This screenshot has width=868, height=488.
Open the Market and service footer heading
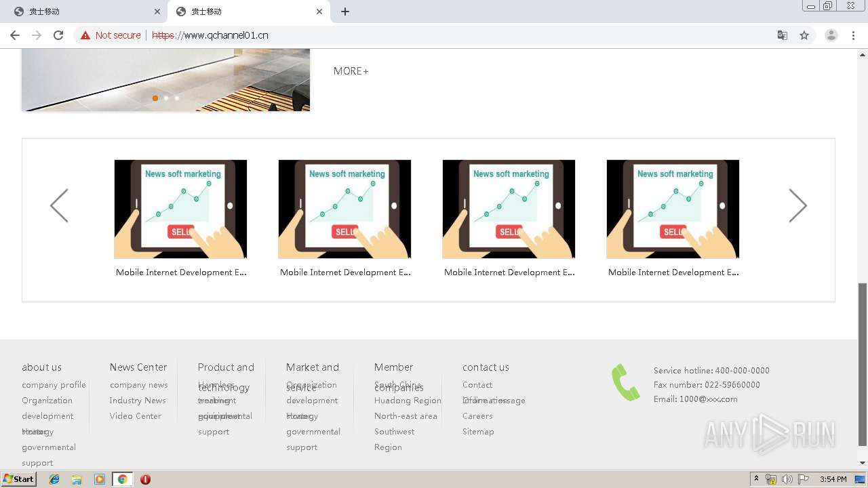(313, 377)
